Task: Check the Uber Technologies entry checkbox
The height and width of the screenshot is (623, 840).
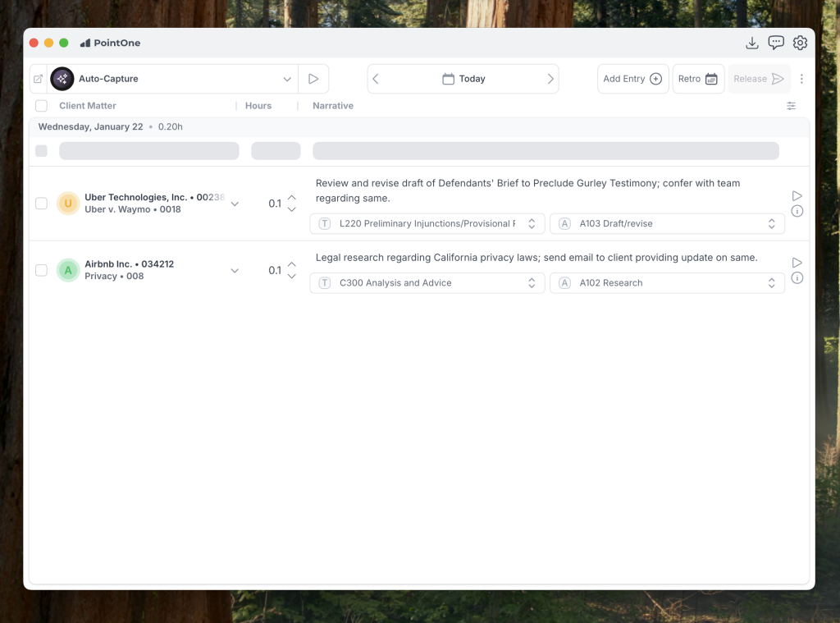Action: click(x=41, y=204)
